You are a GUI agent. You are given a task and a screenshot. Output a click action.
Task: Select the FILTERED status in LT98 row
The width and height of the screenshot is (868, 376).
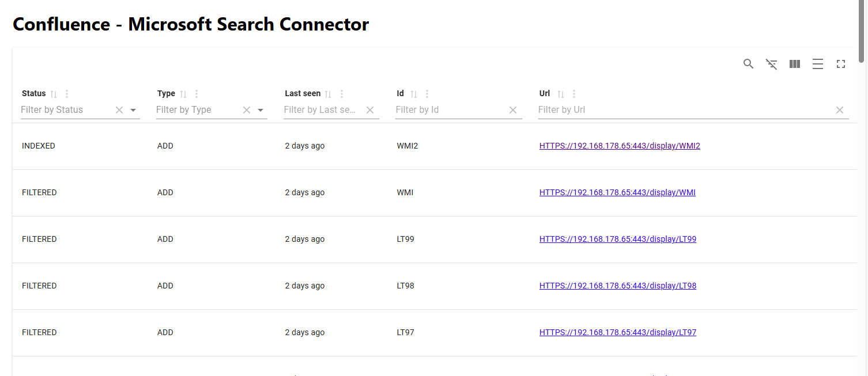pos(39,286)
